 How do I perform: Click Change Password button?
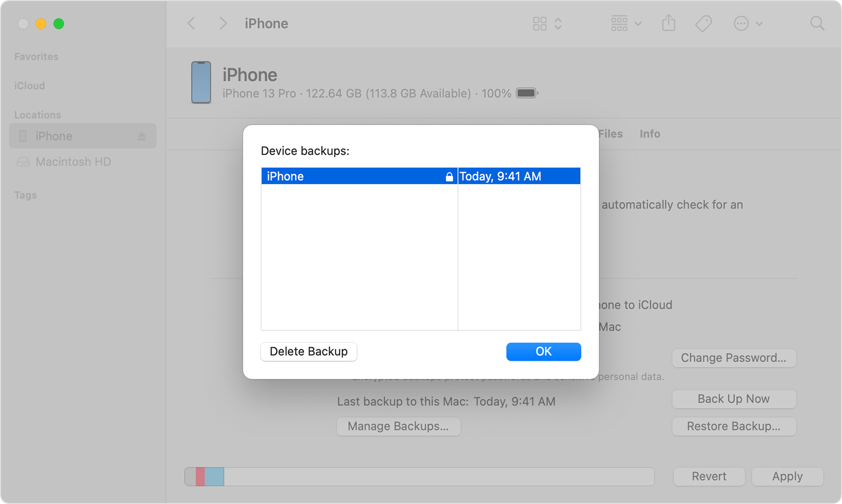click(x=734, y=358)
